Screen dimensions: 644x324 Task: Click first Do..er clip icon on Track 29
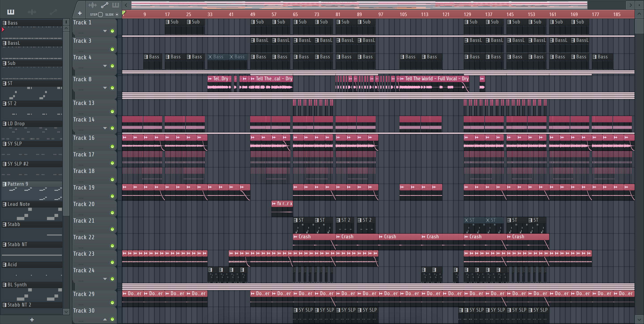(x=125, y=294)
